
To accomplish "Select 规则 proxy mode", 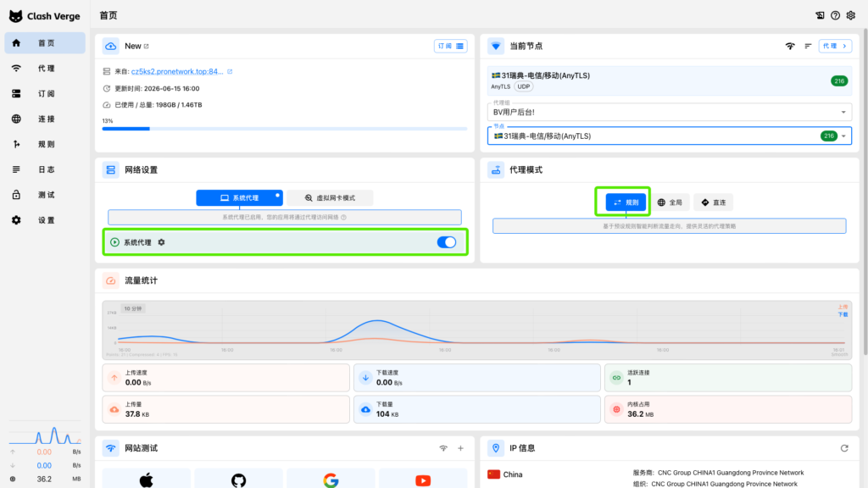I will (626, 202).
